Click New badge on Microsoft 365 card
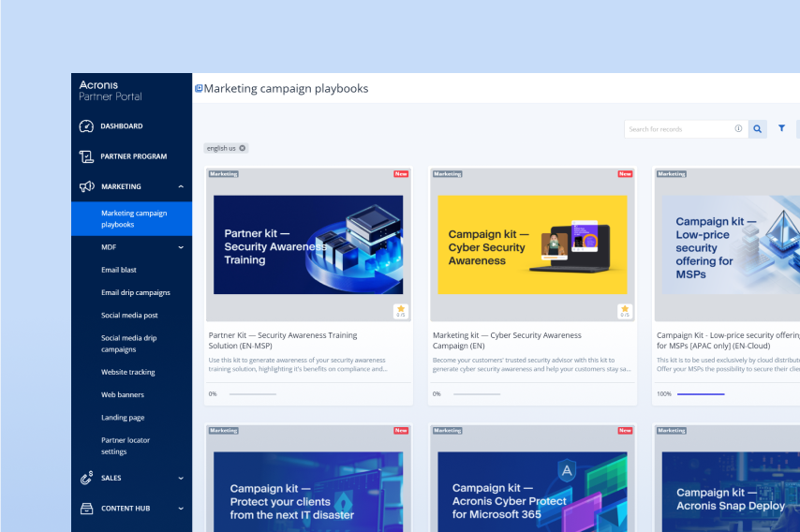The width and height of the screenshot is (800, 532). click(625, 431)
